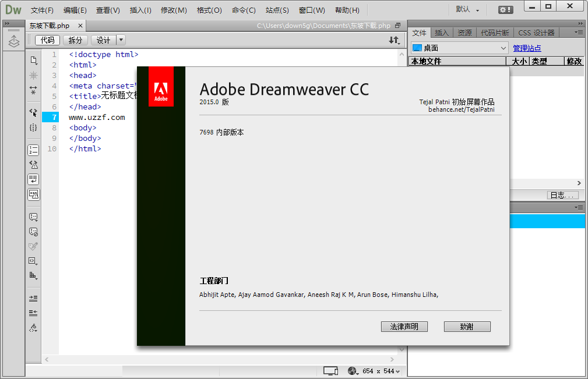Open the 文件(F) menu
Screen dimensions: 588x379
tap(42, 10)
